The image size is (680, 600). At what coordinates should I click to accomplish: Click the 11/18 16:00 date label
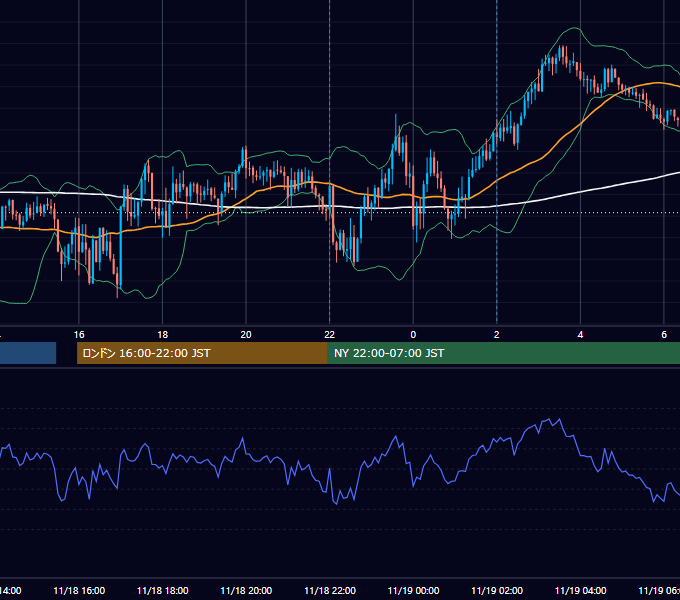(79, 591)
